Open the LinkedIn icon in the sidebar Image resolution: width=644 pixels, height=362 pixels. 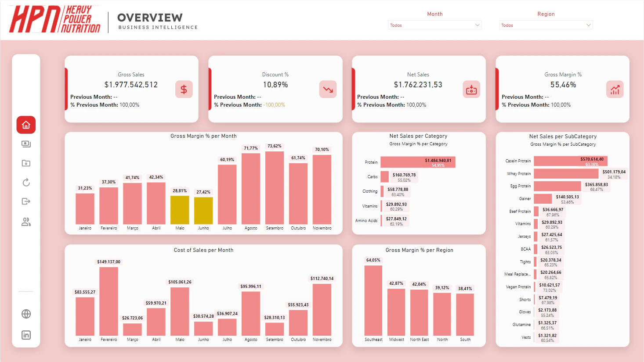[x=26, y=335]
